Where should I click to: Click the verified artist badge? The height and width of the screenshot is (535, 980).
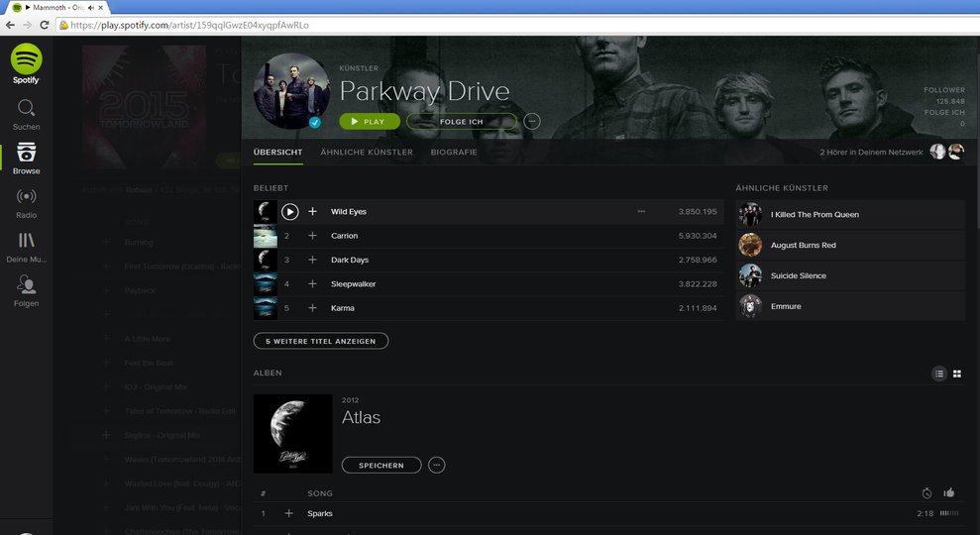(x=315, y=123)
